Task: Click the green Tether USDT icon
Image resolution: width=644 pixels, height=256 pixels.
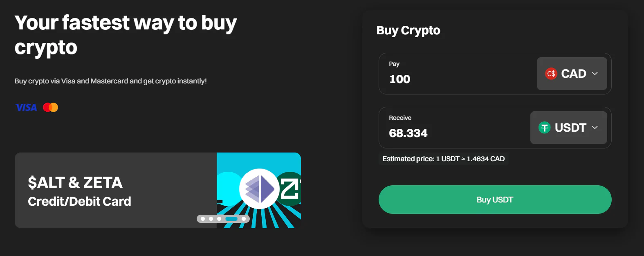Action: (544, 128)
